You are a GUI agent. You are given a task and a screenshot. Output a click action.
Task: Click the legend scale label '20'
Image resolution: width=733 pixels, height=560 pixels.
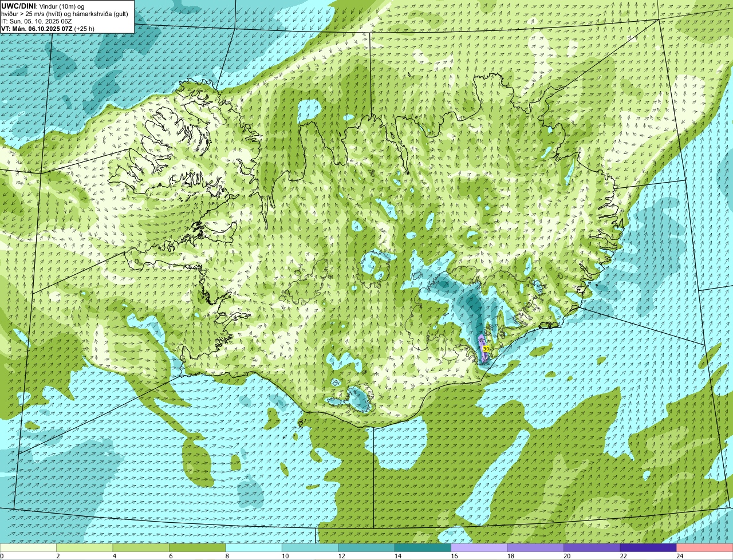(x=567, y=556)
